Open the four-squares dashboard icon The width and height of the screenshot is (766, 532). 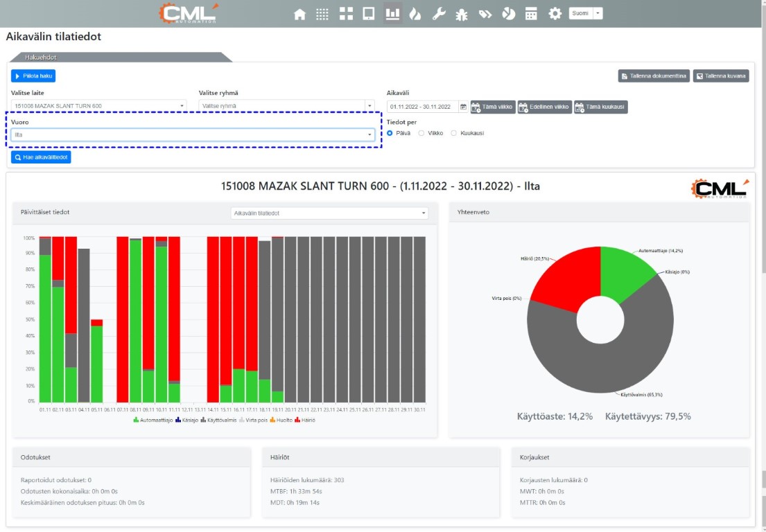(x=346, y=14)
